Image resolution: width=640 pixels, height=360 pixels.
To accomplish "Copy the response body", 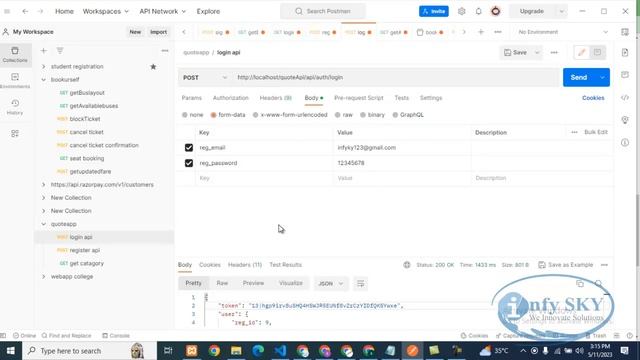I will [x=580, y=284].
